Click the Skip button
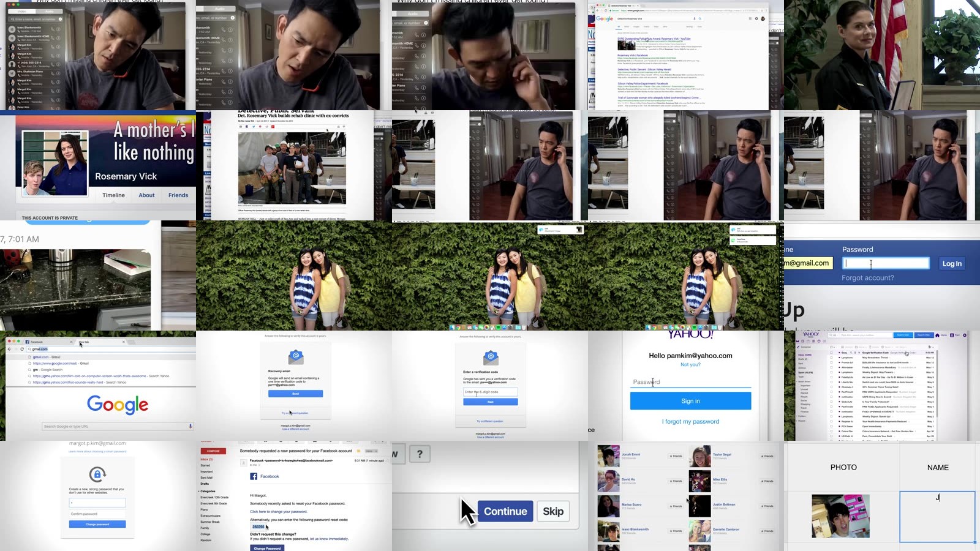Image resolution: width=980 pixels, height=551 pixels. click(x=553, y=511)
